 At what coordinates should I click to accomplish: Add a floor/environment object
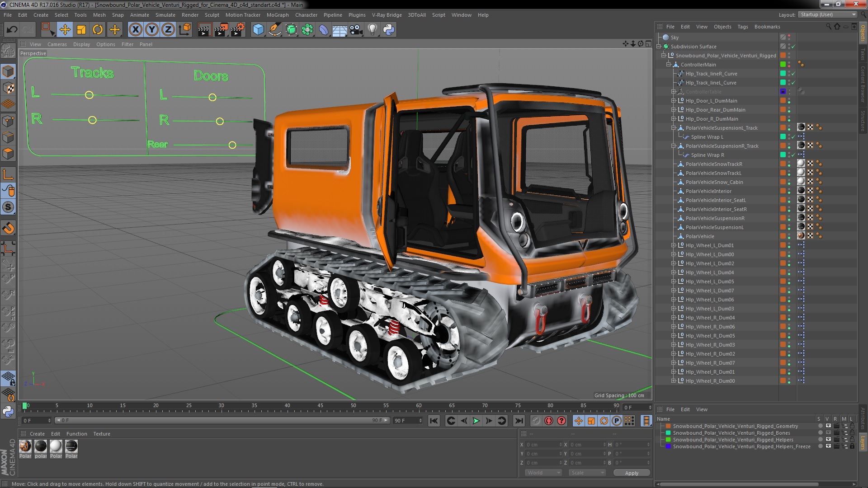(x=340, y=30)
